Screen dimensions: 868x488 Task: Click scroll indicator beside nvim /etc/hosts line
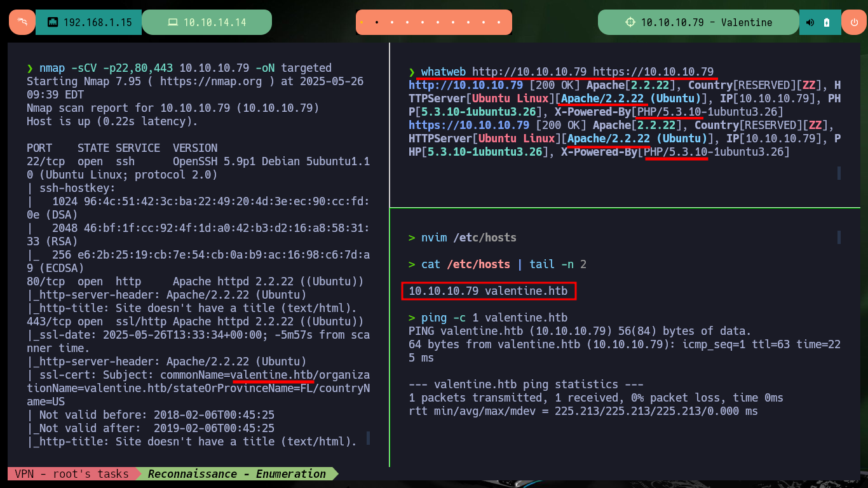[x=839, y=238]
